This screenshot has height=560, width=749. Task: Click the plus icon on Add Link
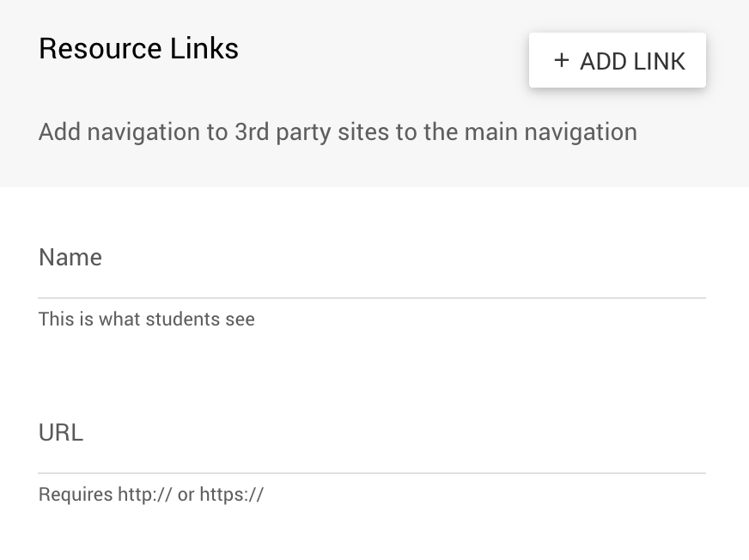[561, 60]
